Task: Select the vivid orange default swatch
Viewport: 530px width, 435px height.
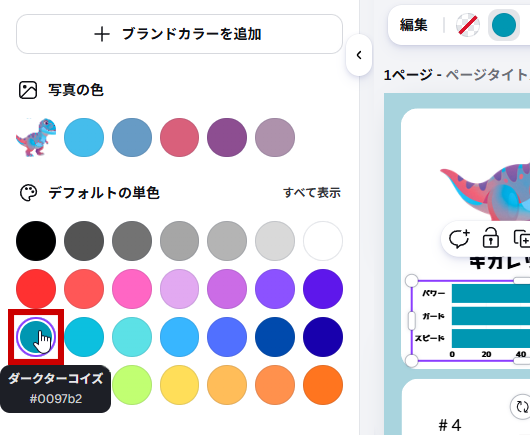Action: pos(323,385)
